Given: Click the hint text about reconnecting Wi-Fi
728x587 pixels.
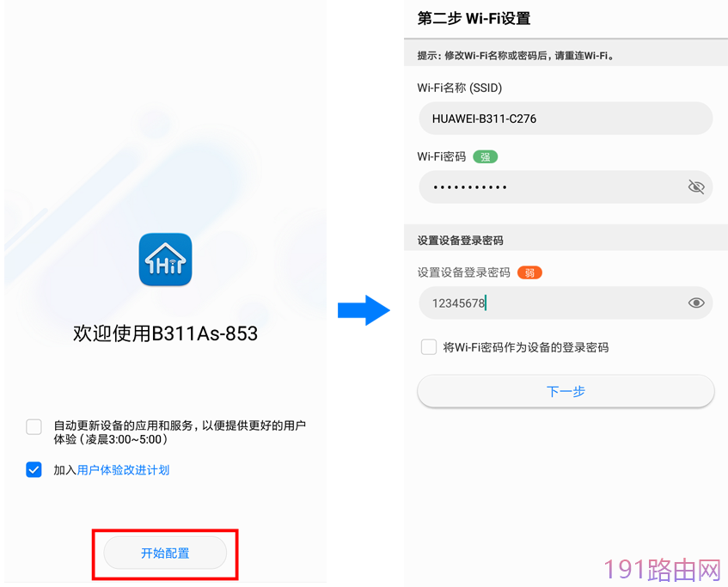Looking at the screenshot, I should coord(516,56).
